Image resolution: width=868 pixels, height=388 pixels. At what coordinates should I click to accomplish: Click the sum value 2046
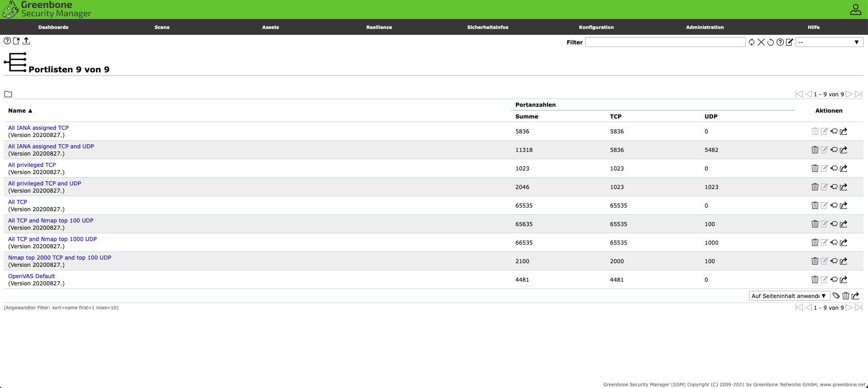coord(522,187)
